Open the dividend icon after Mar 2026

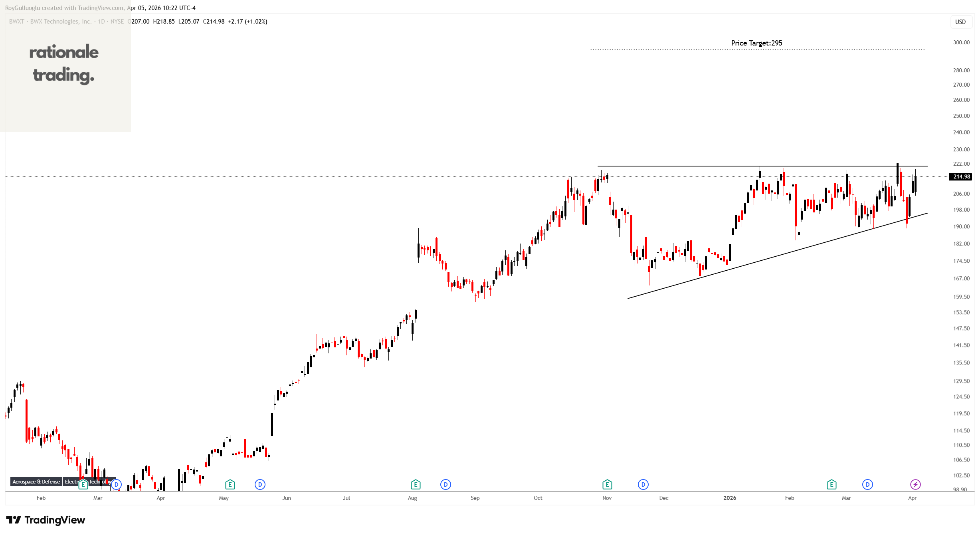[867, 484]
